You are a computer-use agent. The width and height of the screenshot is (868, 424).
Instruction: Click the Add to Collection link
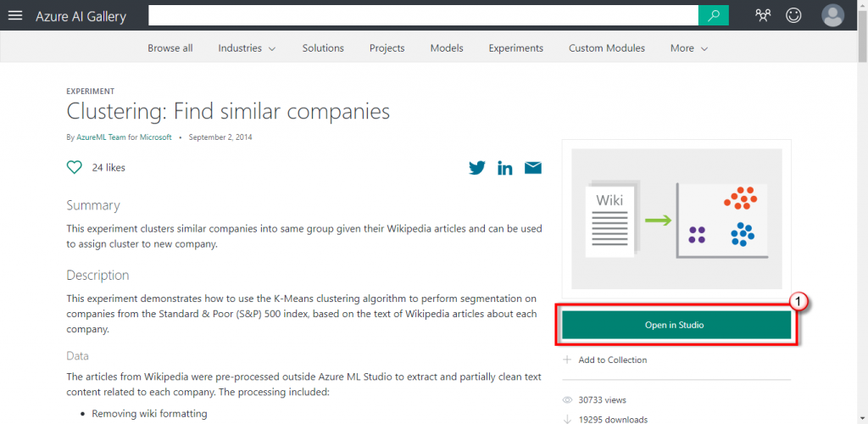(x=612, y=360)
